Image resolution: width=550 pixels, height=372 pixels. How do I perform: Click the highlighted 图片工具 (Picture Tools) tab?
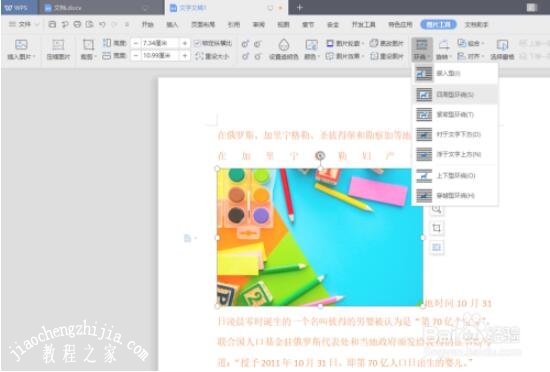(x=438, y=25)
